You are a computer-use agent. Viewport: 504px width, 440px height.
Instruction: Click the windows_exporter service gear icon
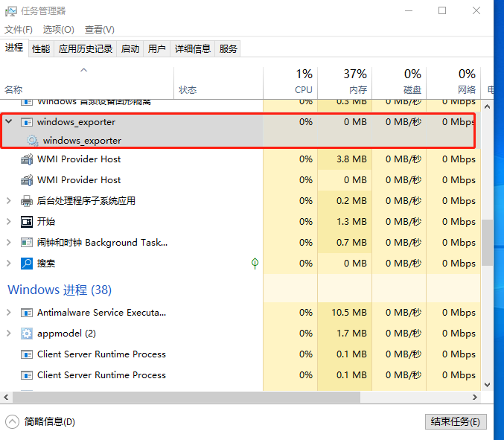coord(33,141)
